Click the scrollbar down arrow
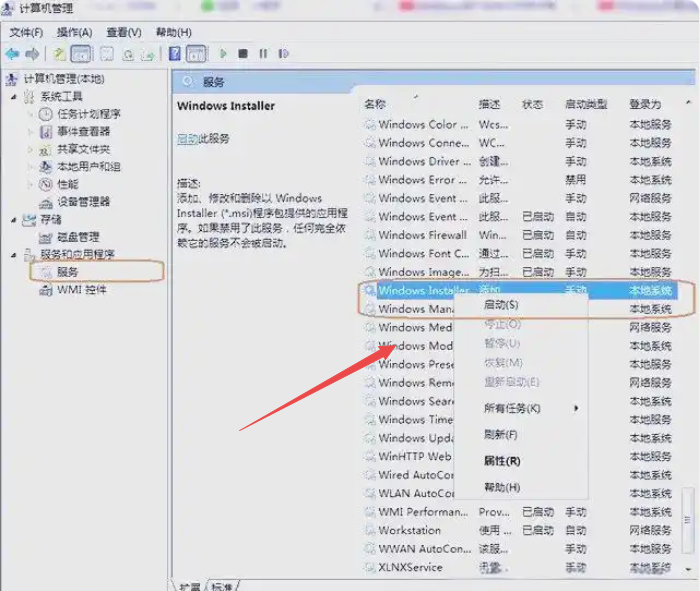This screenshot has height=591, width=700. tap(688, 569)
